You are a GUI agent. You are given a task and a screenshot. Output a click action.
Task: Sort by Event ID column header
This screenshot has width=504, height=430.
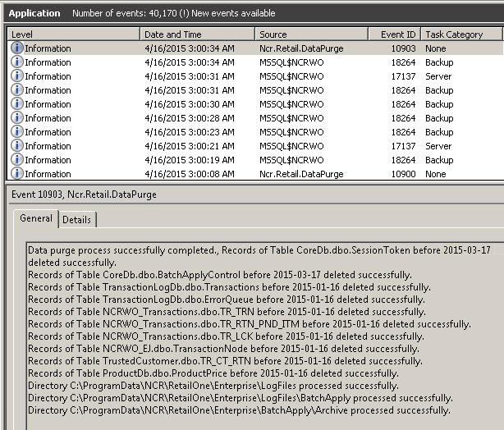point(394,34)
